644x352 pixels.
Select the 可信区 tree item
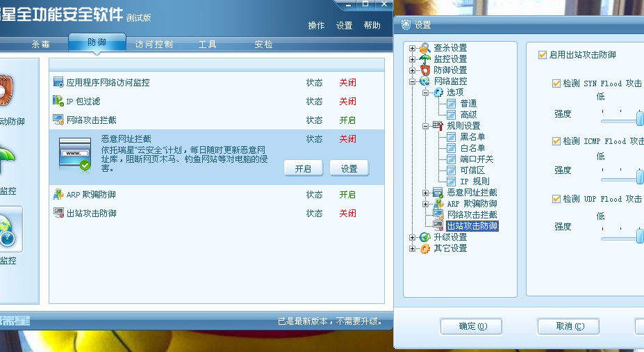click(x=472, y=170)
